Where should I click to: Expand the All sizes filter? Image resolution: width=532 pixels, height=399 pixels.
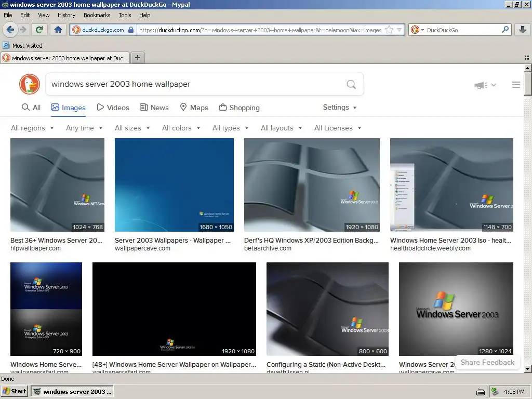coord(132,128)
